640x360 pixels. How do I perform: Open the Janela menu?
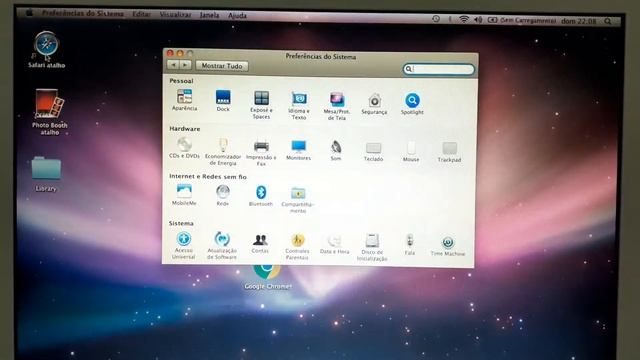209,15
